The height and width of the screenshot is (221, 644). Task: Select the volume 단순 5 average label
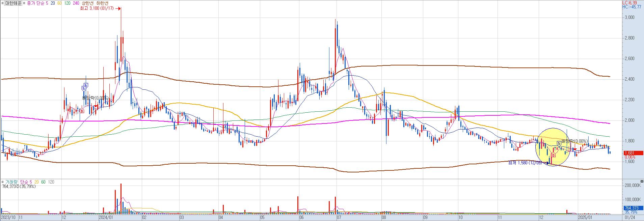click(26, 182)
